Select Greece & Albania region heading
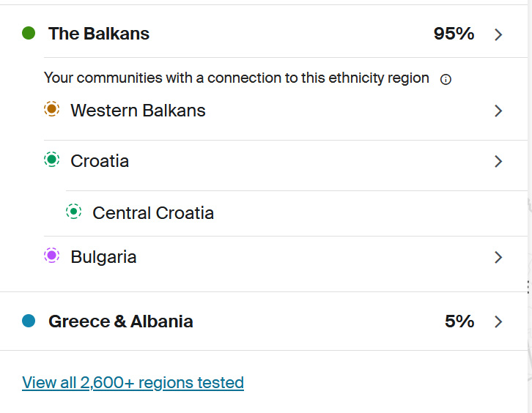The height and width of the screenshot is (413, 532). pos(121,321)
